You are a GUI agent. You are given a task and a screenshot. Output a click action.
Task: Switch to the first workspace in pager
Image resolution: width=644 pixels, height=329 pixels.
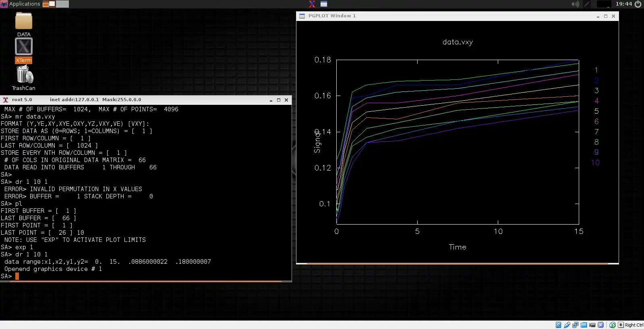click(49, 4)
